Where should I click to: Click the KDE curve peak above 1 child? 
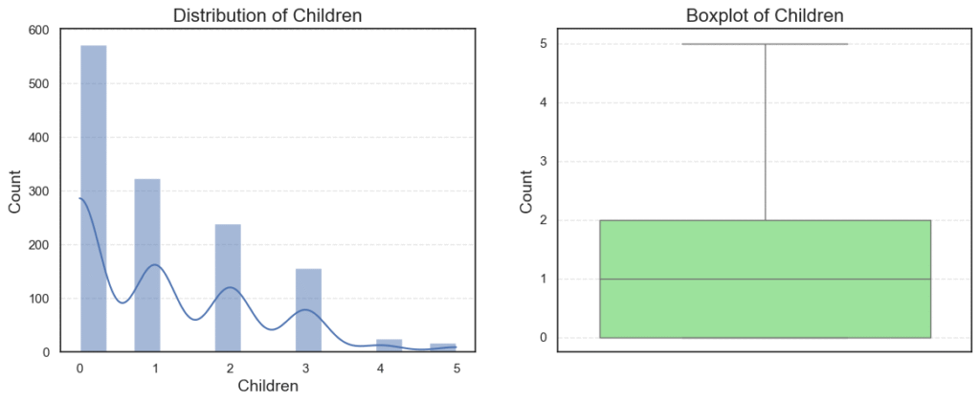point(155,265)
